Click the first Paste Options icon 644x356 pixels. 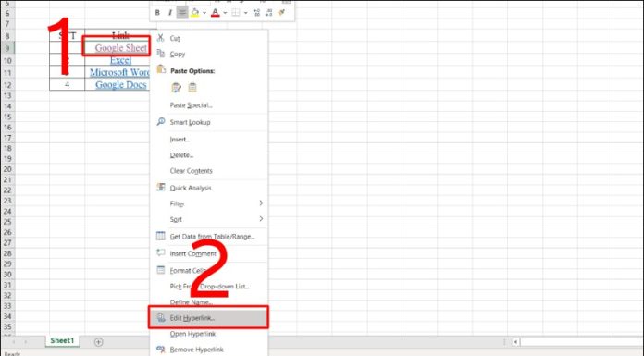tap(176, 88)
